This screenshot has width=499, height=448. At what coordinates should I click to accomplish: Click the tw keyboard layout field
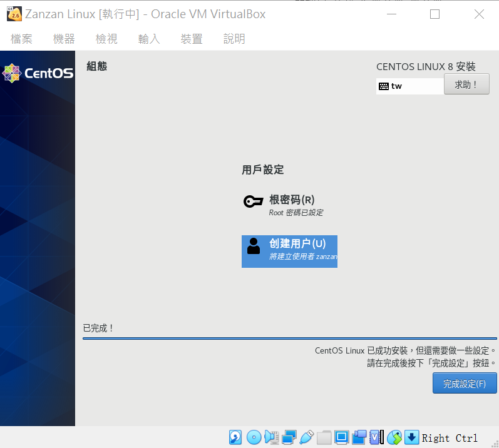pyautogui.click(x=410, y=86)
